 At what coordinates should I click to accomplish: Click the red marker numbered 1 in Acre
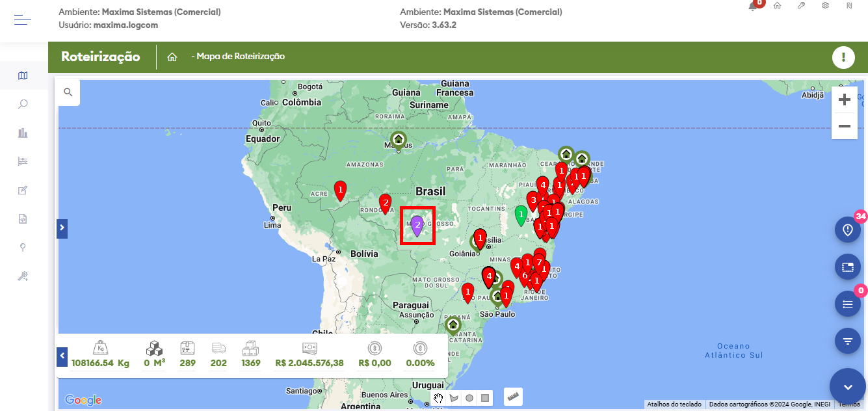point(340,191)
